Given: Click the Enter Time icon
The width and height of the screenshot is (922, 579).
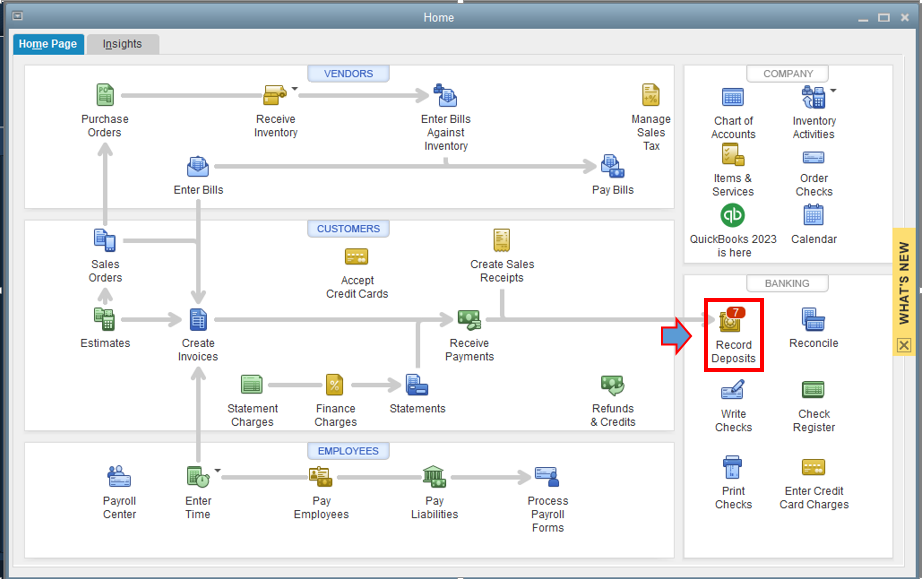Looking at the screenshot, I should pyautogui.click(x=198, y=476).
